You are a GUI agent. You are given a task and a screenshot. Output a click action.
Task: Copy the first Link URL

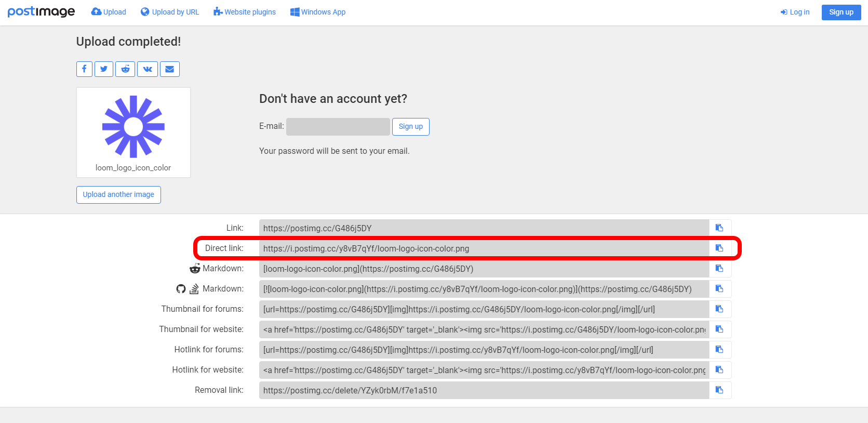coord(719,228)
